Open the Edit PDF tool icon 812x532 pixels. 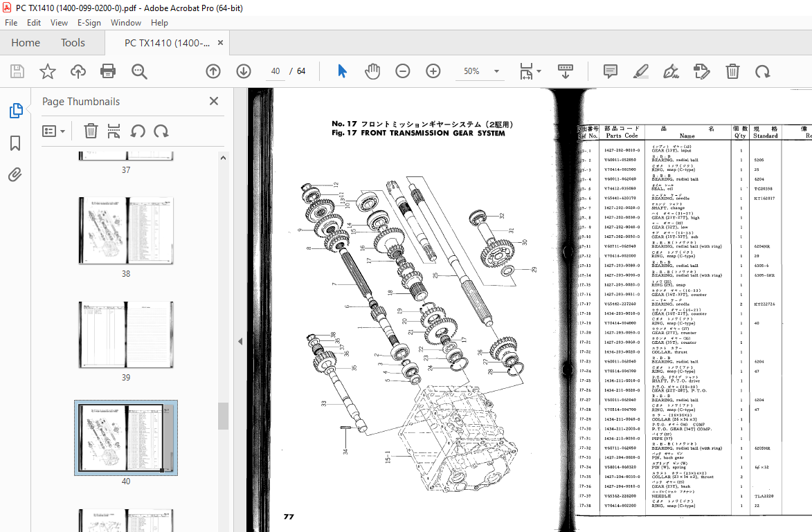[702, 71]
